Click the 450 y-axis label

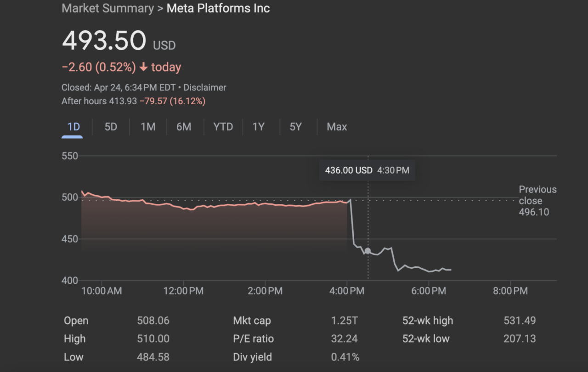70,239
